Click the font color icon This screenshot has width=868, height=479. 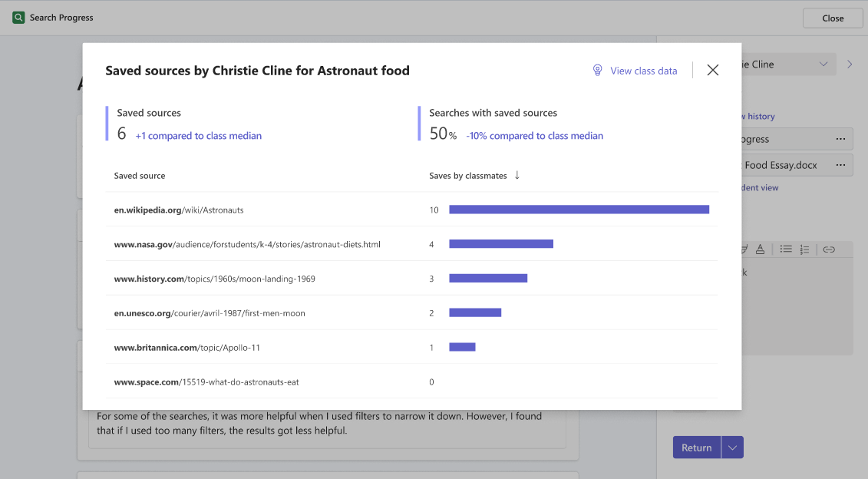pyautogui.click(x=760, y=249)
